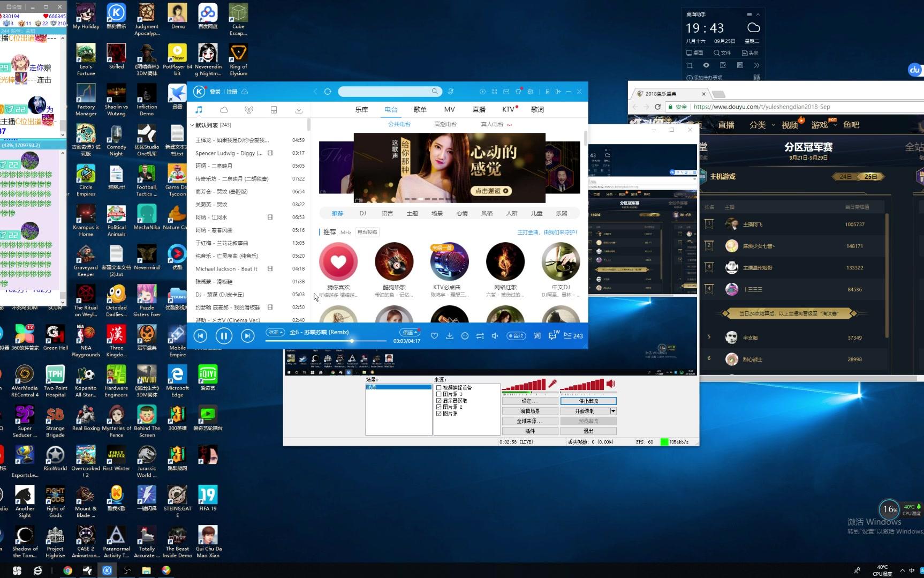Mute desktop audio speaker in OBS

tap(611, 384)
